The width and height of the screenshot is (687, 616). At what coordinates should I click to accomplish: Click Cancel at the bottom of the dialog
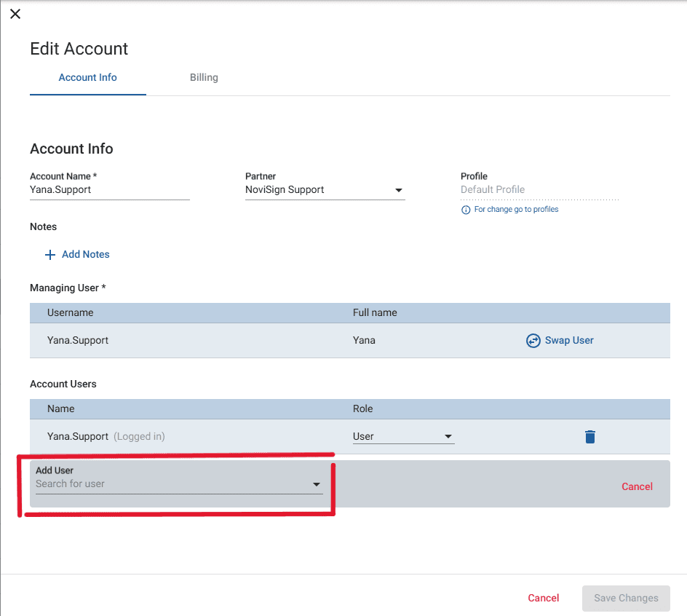tap(543, 597)
